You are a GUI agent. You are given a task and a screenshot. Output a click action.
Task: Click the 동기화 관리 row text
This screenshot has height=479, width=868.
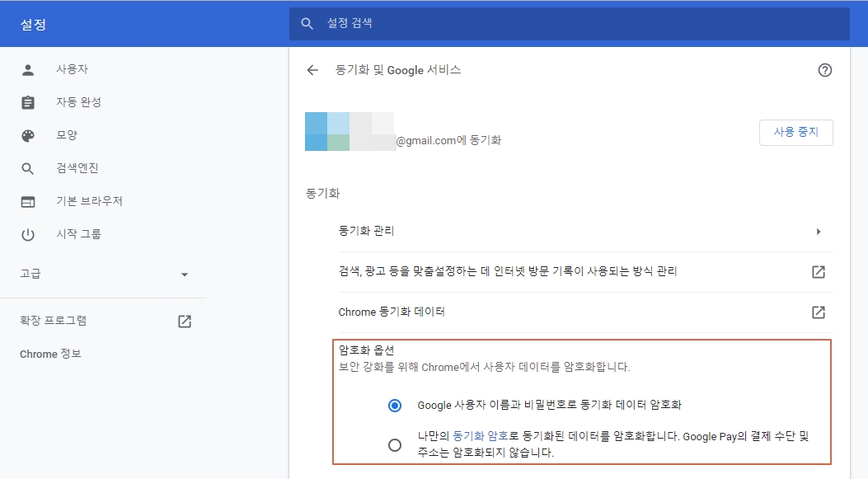366,231
